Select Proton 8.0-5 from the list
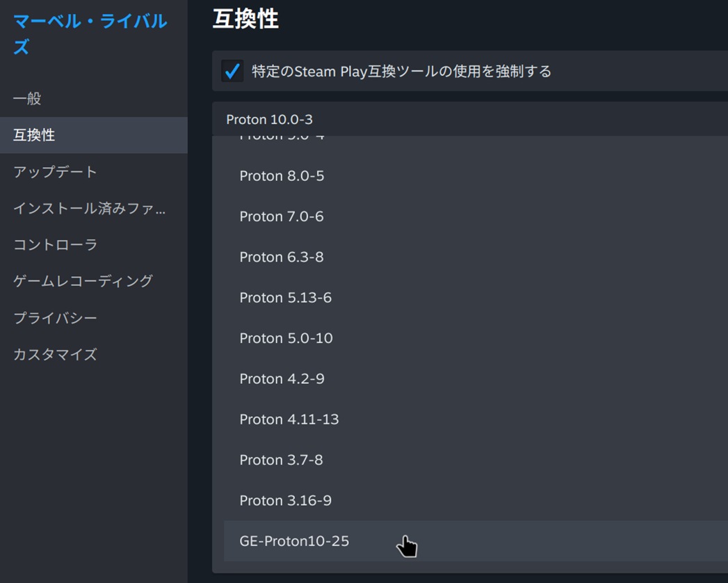This screenshot has height=583, width=728. [x=282, y=176]
